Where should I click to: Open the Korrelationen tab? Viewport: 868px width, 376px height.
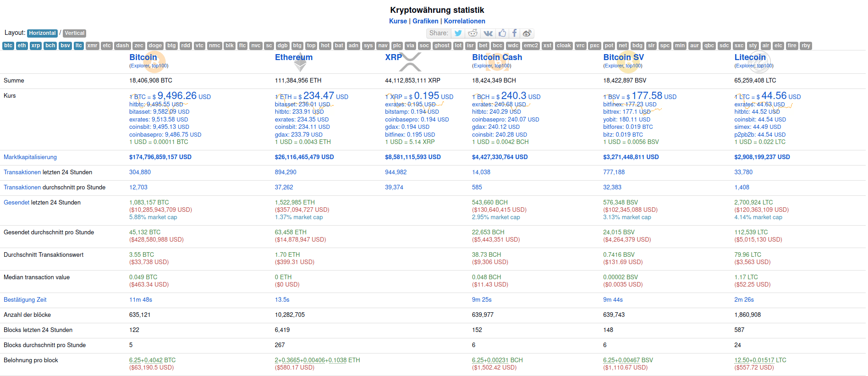point(464,21)
